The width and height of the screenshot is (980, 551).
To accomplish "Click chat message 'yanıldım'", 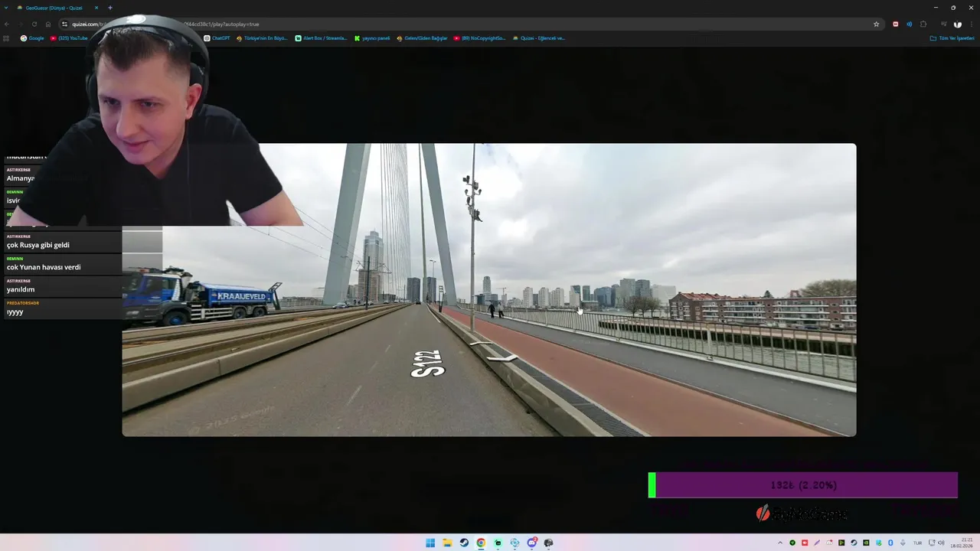I will (x=21, y=289).
